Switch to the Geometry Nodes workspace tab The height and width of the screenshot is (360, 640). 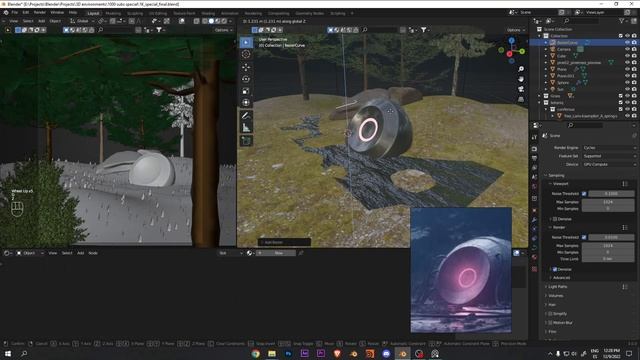point(309,13)
